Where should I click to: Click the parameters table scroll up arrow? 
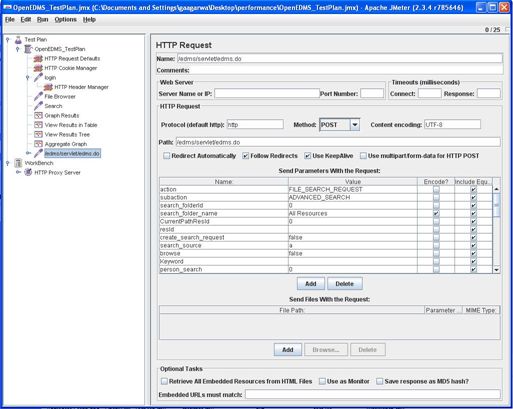[496, 189]
